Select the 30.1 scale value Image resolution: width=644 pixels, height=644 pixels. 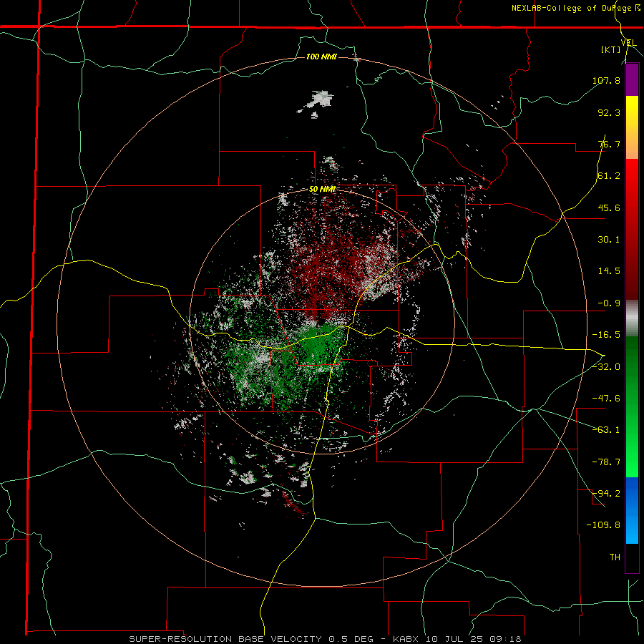click(609, 240)
